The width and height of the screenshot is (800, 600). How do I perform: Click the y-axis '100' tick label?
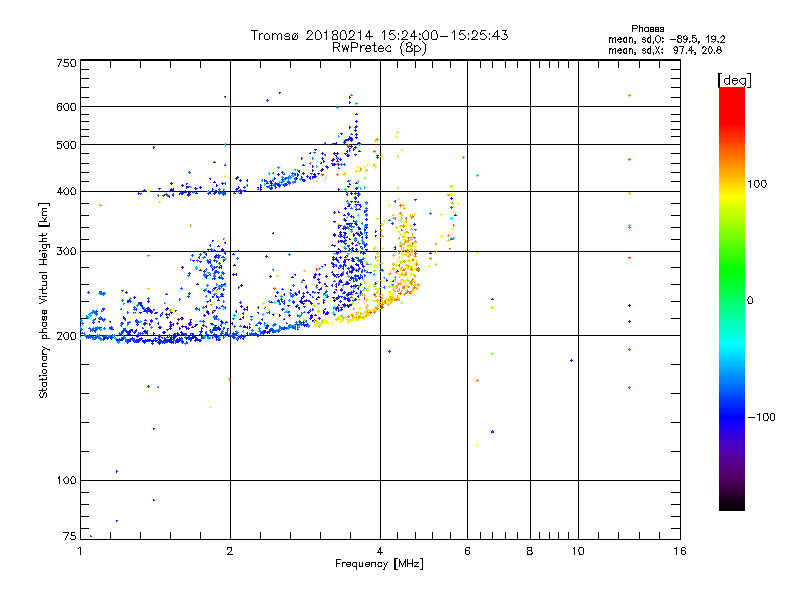point(67,480)
